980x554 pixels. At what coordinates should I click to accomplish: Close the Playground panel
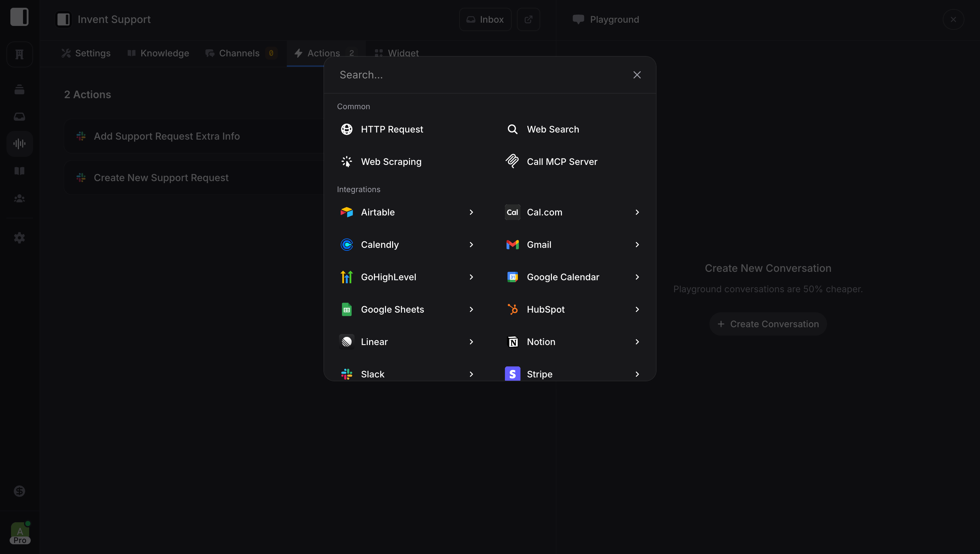[953, 19]
